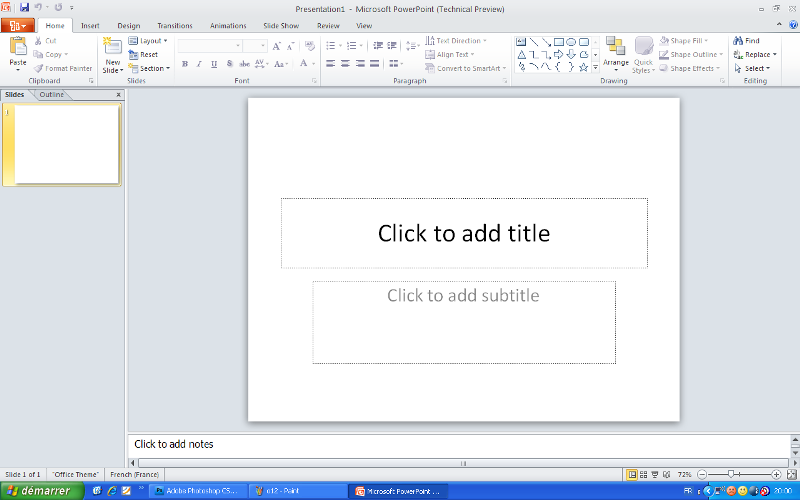Click Find in Editing group
The height and width of the screenshot is (500, 800).
click(x=746, y=41)
